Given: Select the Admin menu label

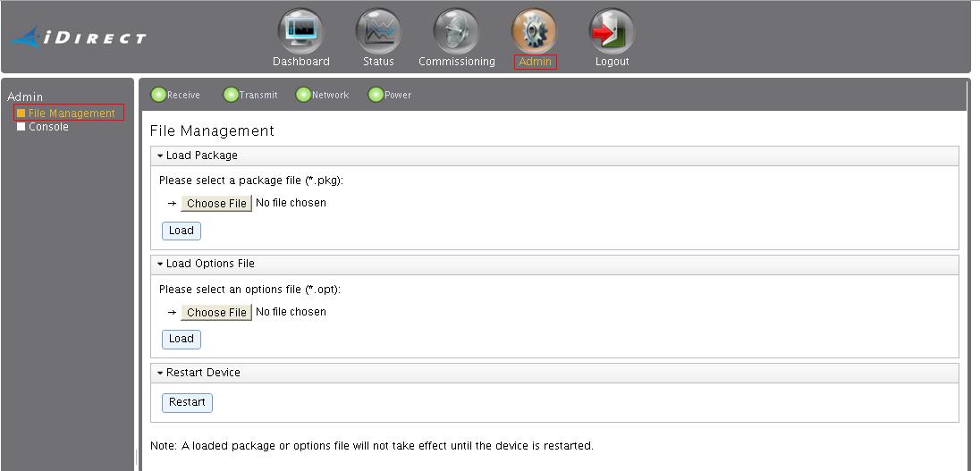Looking at the screenshot, I should (535, 61).
